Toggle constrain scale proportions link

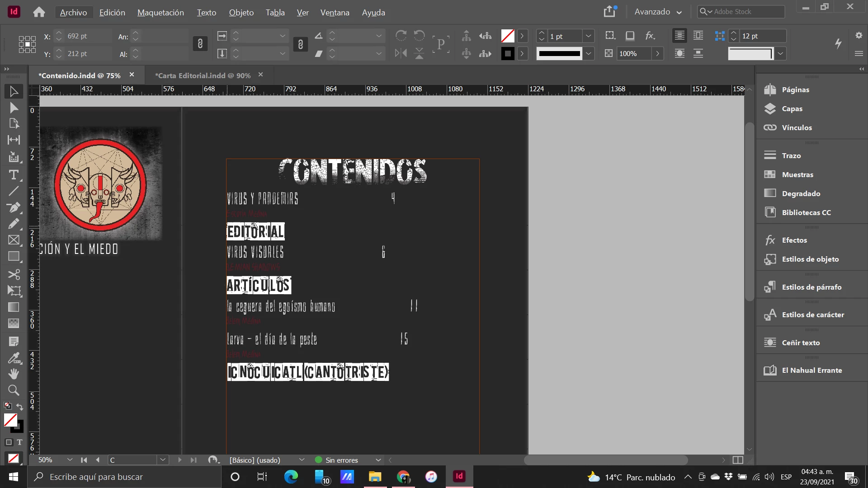(x=301, y=44)
